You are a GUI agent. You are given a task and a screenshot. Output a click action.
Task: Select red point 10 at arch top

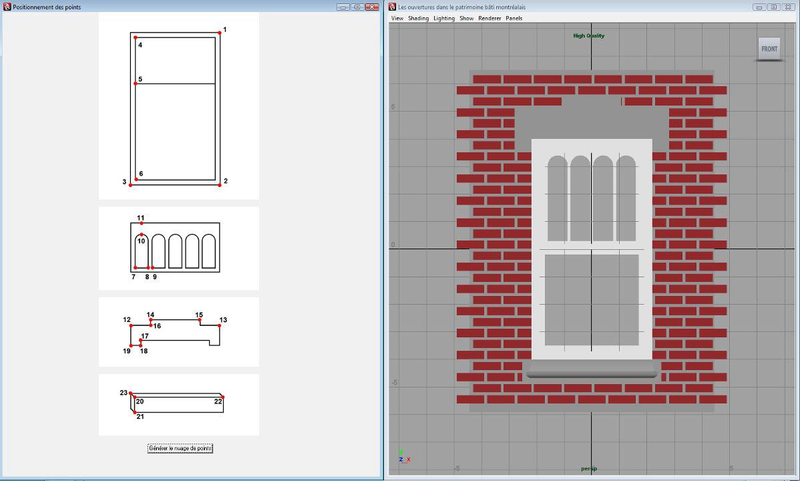pyautogui.click(x=142, y=235)
